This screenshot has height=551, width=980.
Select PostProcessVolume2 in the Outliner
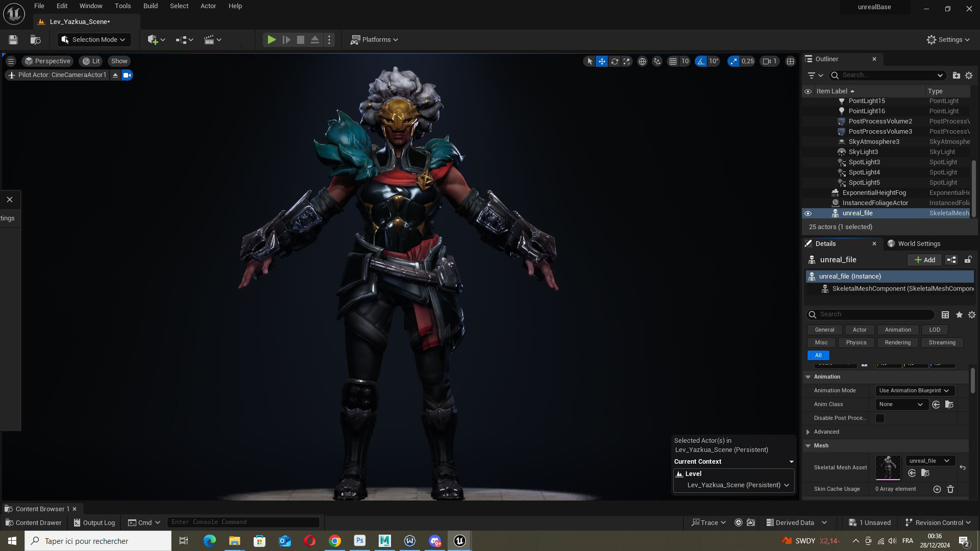coord(880,121)
